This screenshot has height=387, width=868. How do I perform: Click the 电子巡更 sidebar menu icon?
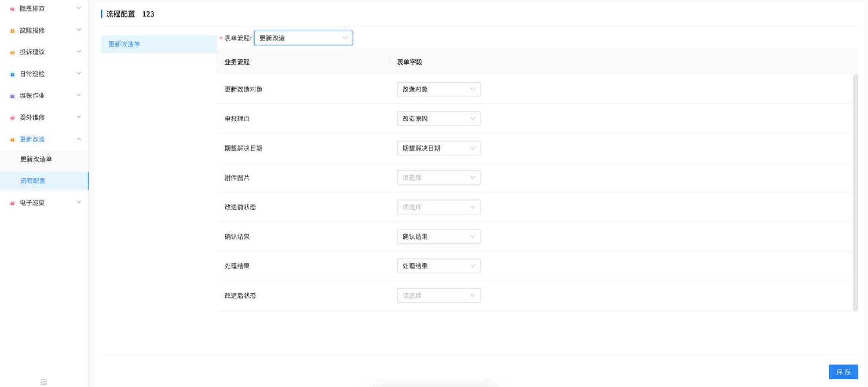(12, 203)
